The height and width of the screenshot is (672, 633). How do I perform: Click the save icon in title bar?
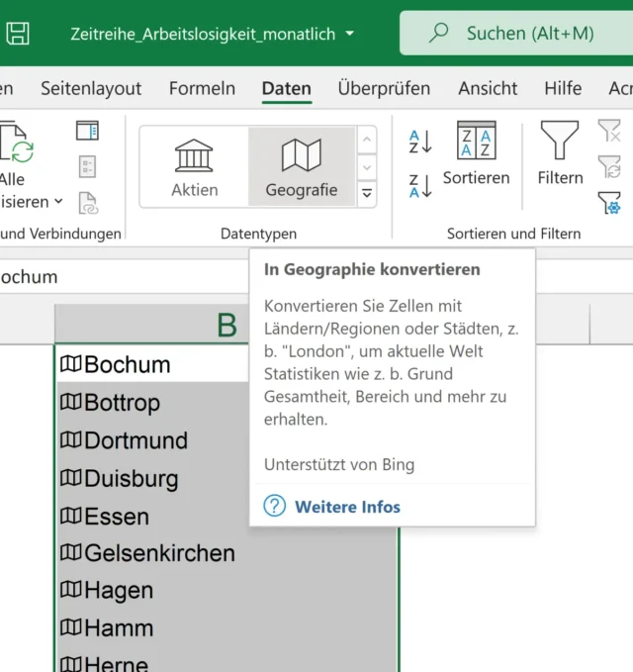click(x=17, y=33)
